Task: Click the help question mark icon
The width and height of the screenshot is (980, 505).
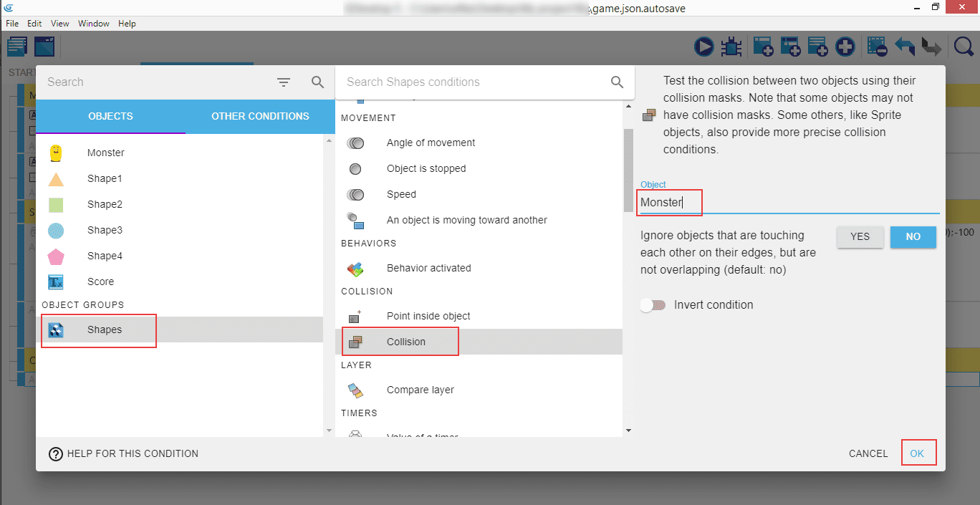Action: click(56, 453)
